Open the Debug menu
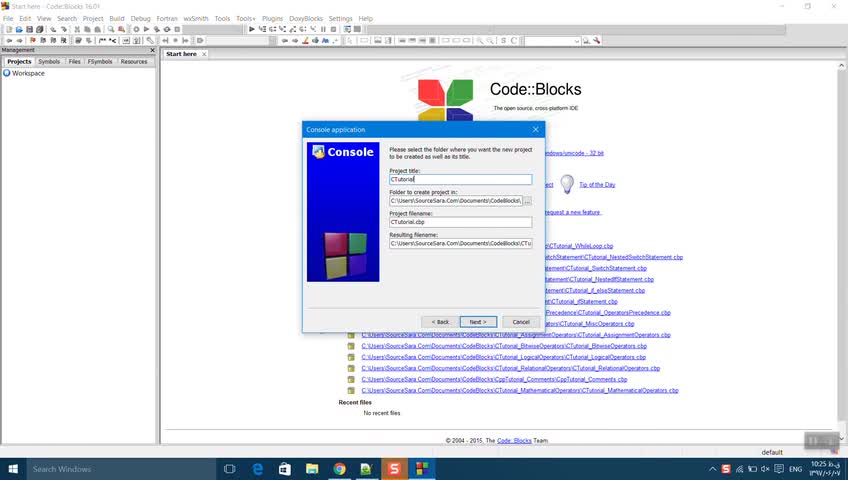 141,18
